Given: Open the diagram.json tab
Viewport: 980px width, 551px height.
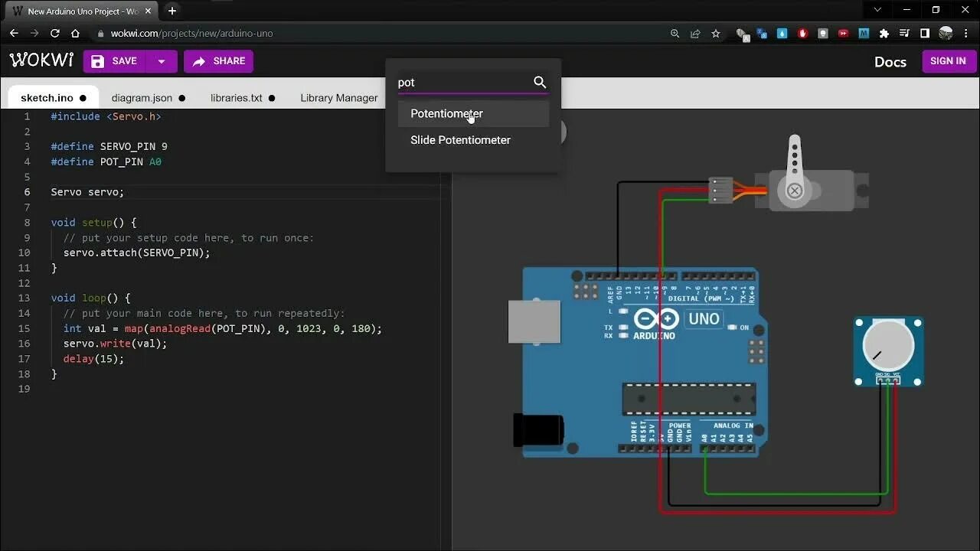Looking at the screenshot, I should pos(149,98).
